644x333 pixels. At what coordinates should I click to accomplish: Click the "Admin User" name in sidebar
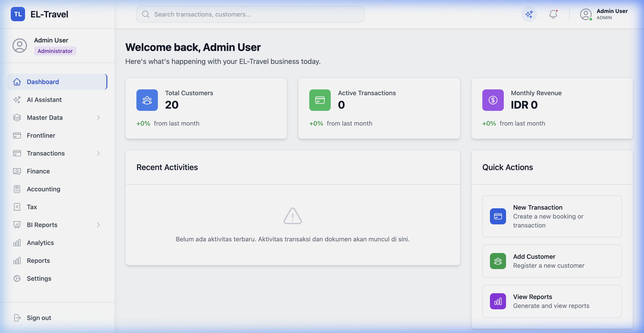pyautogui.click(x=51, y=40)
